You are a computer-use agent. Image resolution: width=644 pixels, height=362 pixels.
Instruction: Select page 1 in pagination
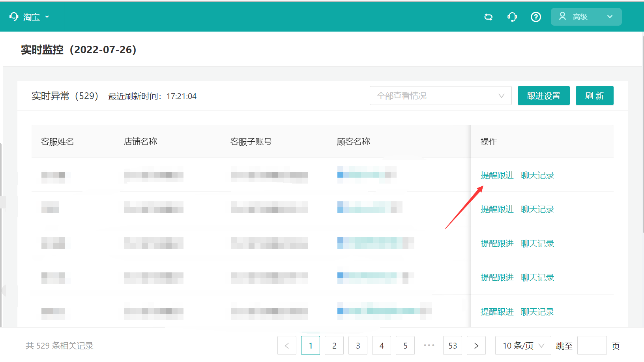tap(311, 345)
